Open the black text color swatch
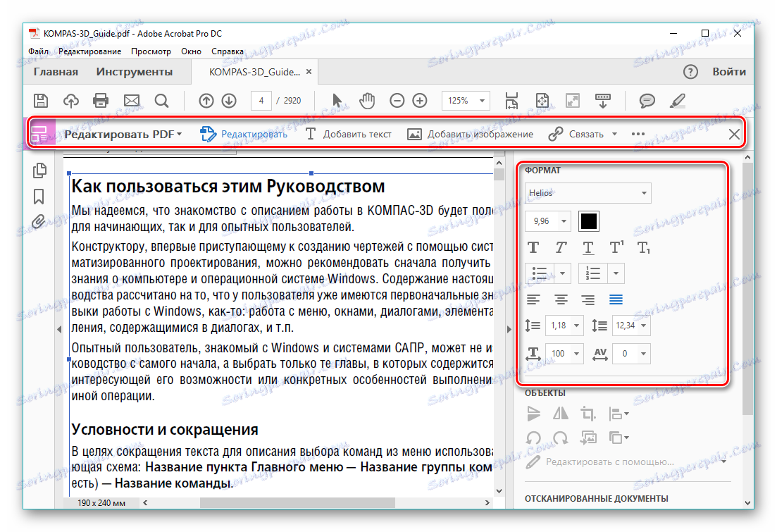Viewport: 777px width, 532px height. pyautogui.click(x=588, y=221)
